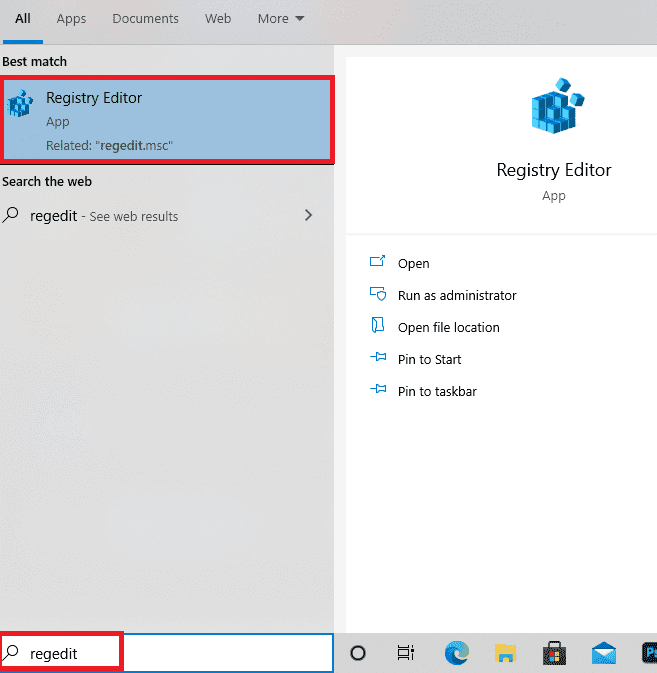Expand web results arrow for regedit
Screen dimensions: 657x673
308,215
